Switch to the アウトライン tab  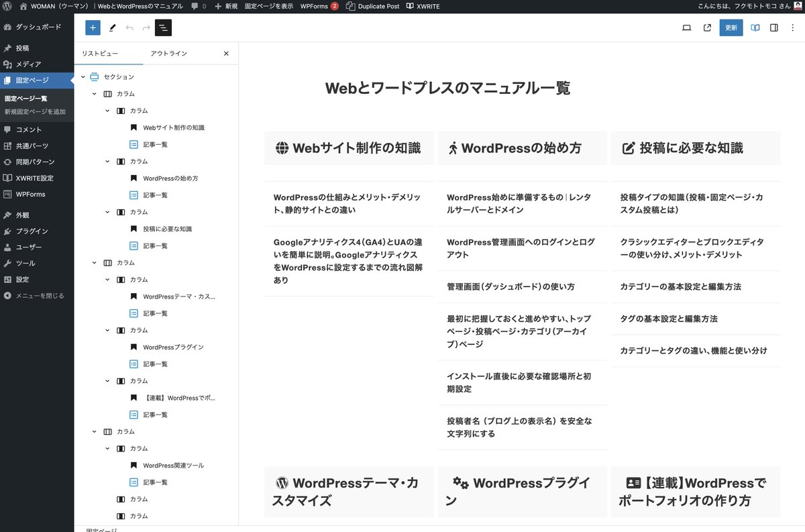tap(169, 54)
